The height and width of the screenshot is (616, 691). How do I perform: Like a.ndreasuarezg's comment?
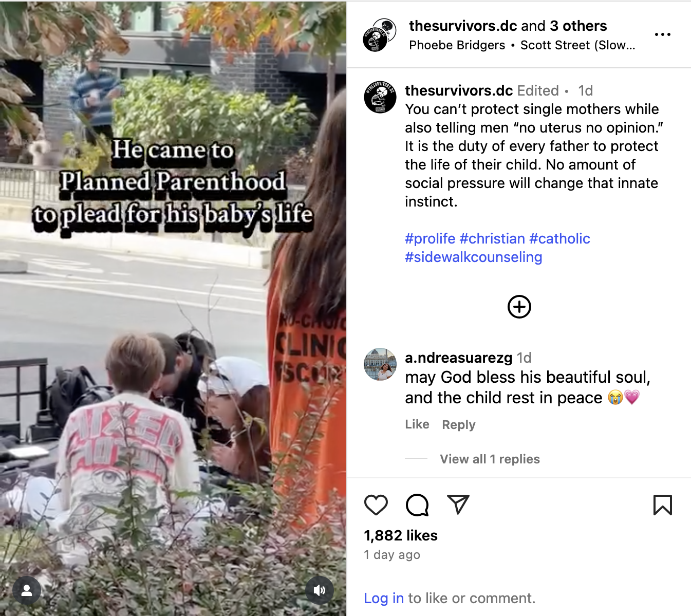pos(417,424)
